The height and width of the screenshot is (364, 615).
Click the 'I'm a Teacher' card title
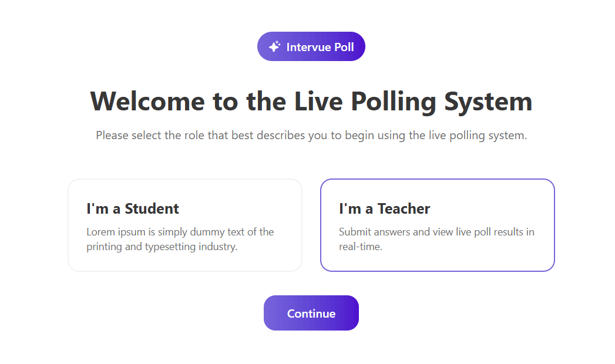pos(385,208)
